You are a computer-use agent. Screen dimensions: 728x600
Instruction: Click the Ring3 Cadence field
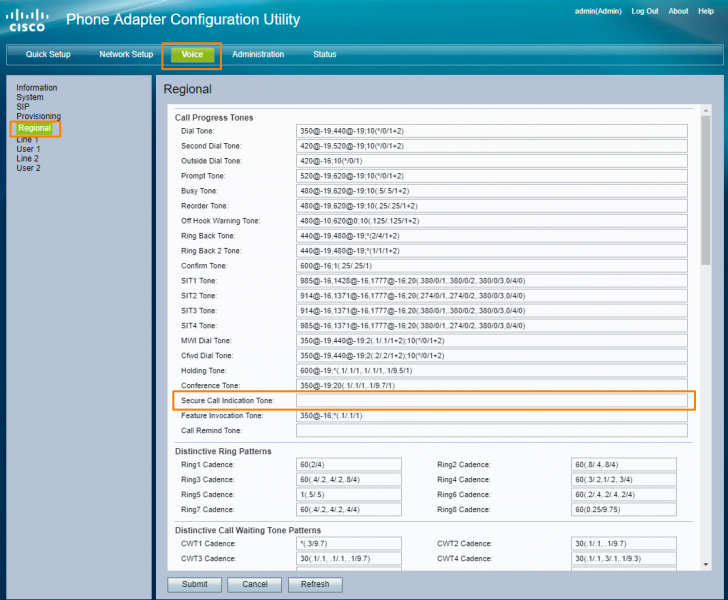pyautogui.click(x=349, y=480)
